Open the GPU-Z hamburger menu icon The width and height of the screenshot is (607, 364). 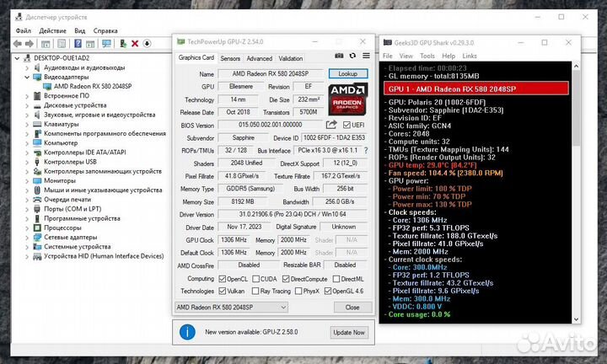366,56
